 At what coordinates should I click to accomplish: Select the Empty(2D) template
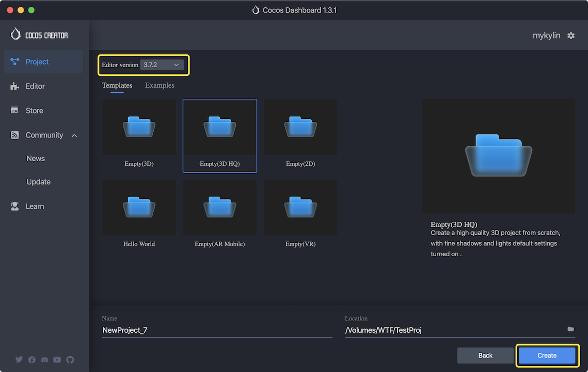[x=300, y=135]
